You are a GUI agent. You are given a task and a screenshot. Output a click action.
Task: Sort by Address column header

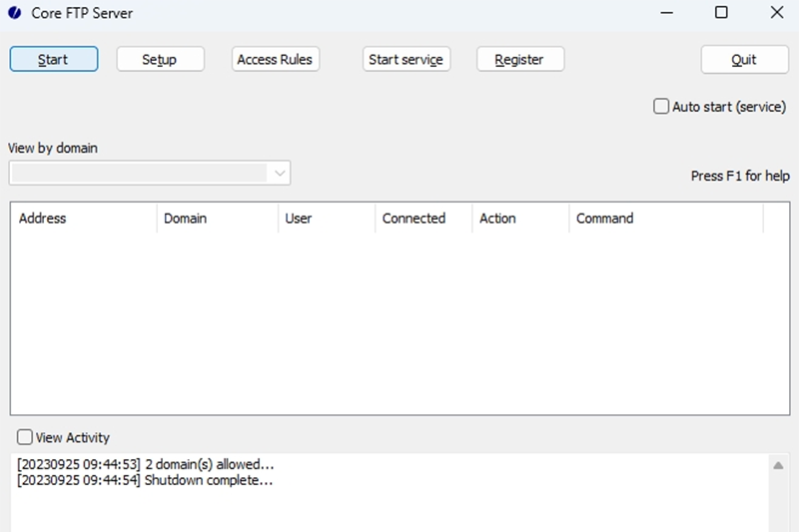(83, 219)
